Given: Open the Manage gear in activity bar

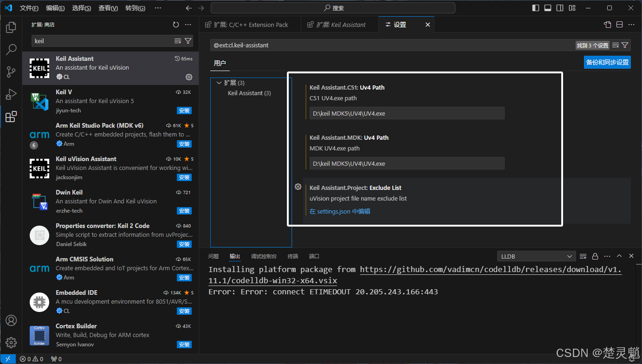Looking at the screenshot, I should (11, 343).
